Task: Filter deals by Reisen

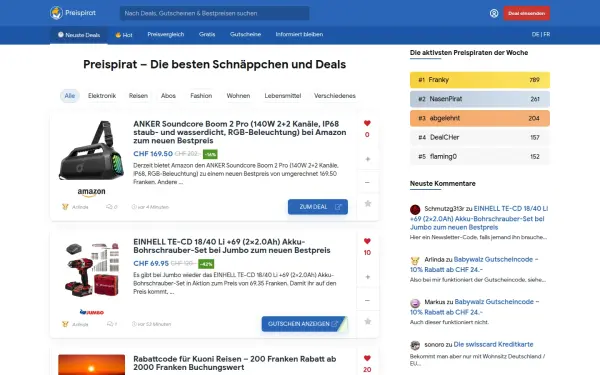Action: tap(138, 96)
